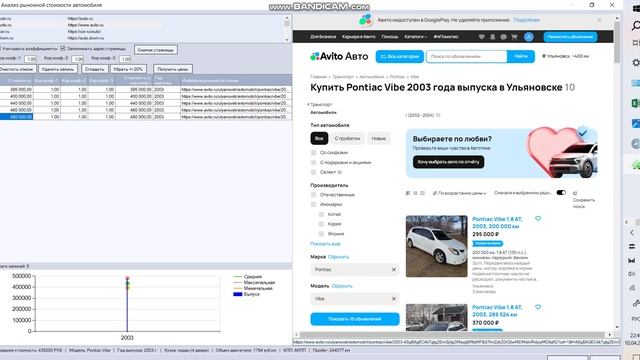The height and width of the screenshot is (360, 640).
Task: Check the С подарками и акциями filter
Action: pyautogui.click(x=313, y=162)
